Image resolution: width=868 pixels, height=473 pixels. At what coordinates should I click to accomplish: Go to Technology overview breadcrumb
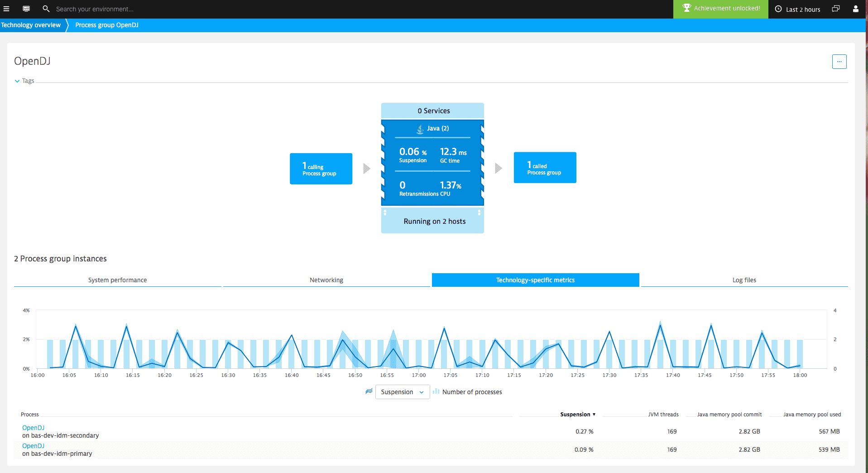tap(31, 25)
